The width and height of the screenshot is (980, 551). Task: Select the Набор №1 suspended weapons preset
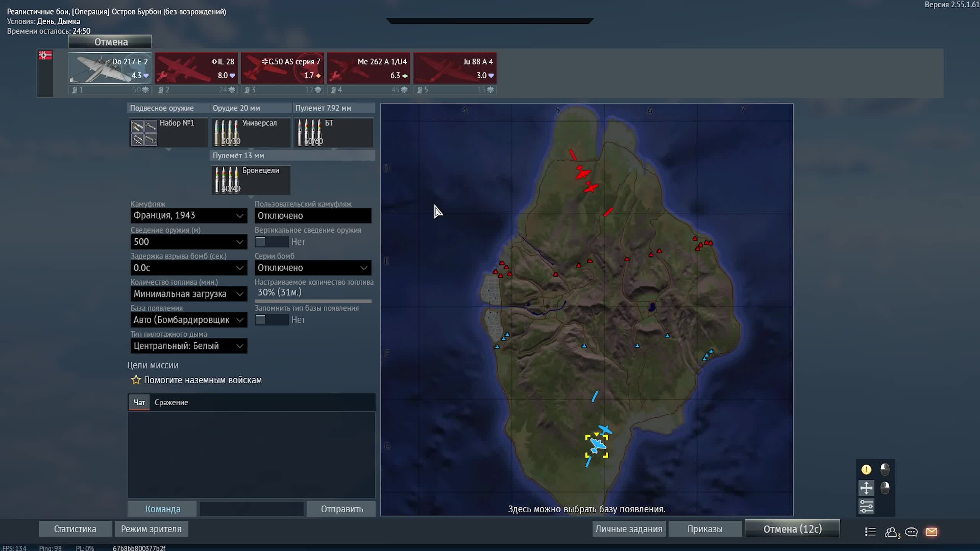point(168,132)
